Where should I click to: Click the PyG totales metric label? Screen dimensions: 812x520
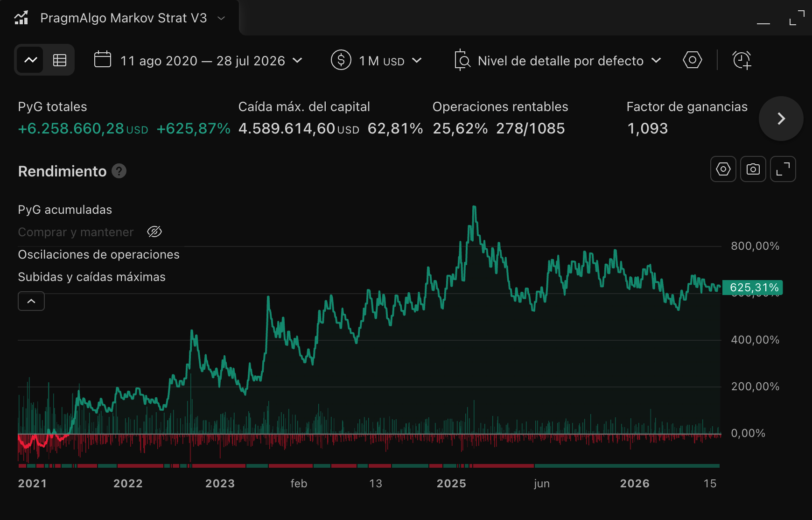(x=52, y=107)
